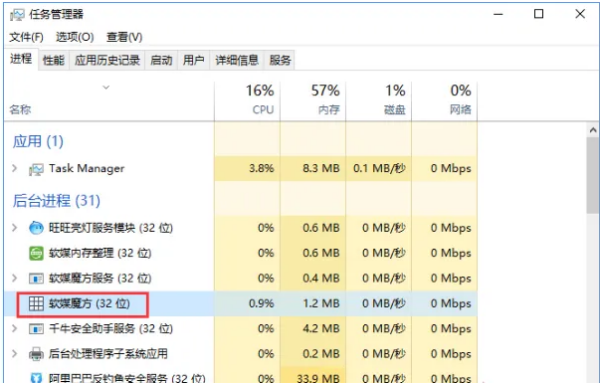Open the 选项(O) menu
This screenshot has height=383, width=600.
tap(75, 37)
